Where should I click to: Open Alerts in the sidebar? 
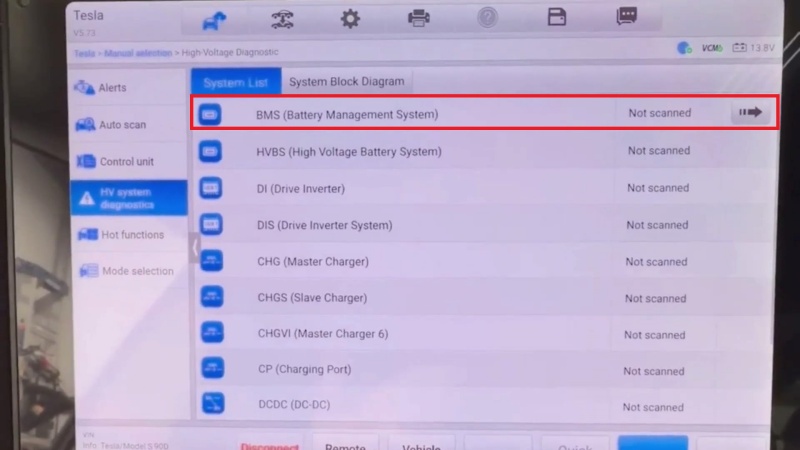129,87
